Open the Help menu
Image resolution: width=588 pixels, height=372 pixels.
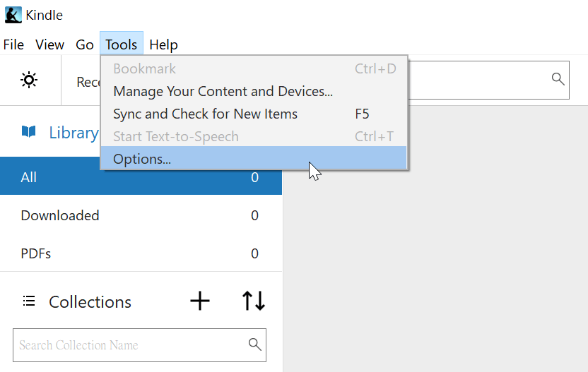[x=163, y=44]
